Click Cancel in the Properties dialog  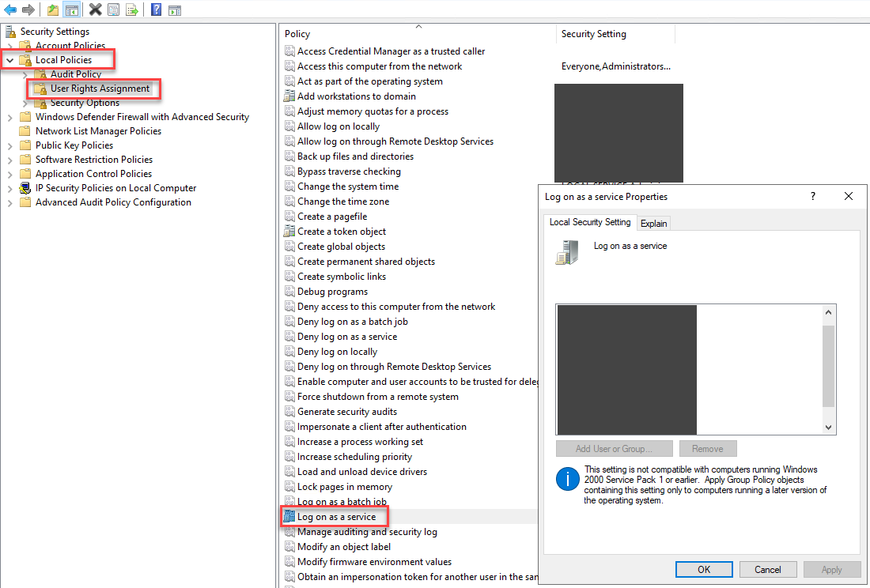point(767,569)
